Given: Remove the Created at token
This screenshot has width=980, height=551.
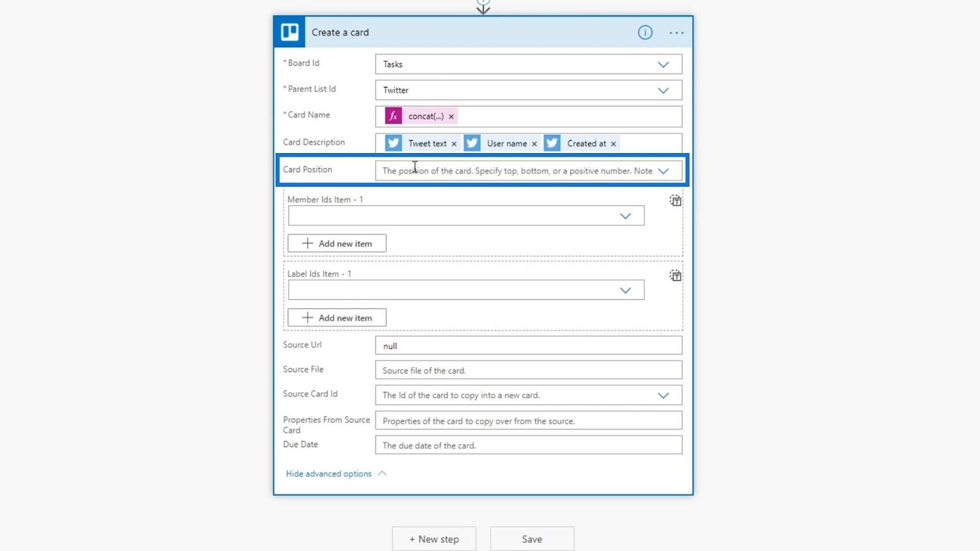Looking at the screenshot, I should 613,144.
